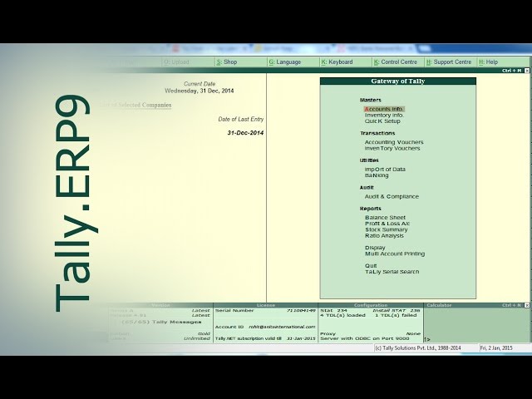
Task: Click the Proxy None setting
Action: pyautogui.click(x=371, y=334)
